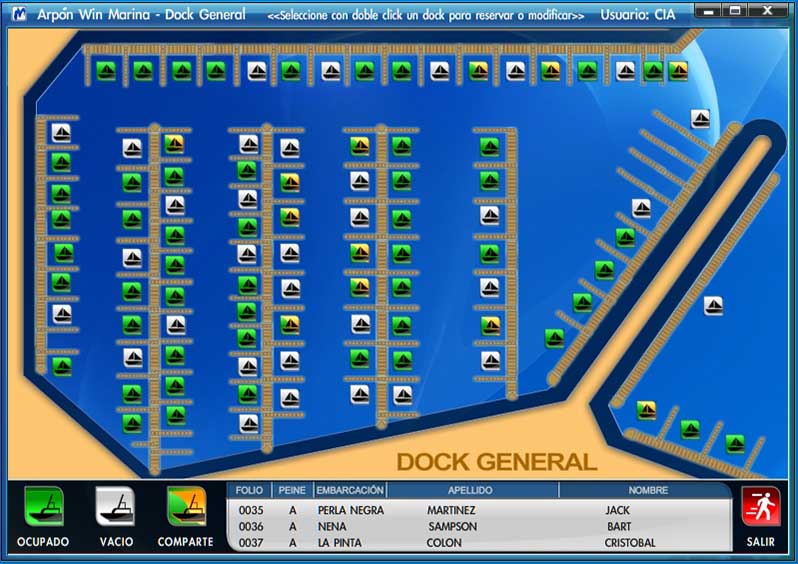The height and width of the screenshot is (564, 798).
Task: Click the yellow COMPARTE legend boat icon
Action: (187, 507)
